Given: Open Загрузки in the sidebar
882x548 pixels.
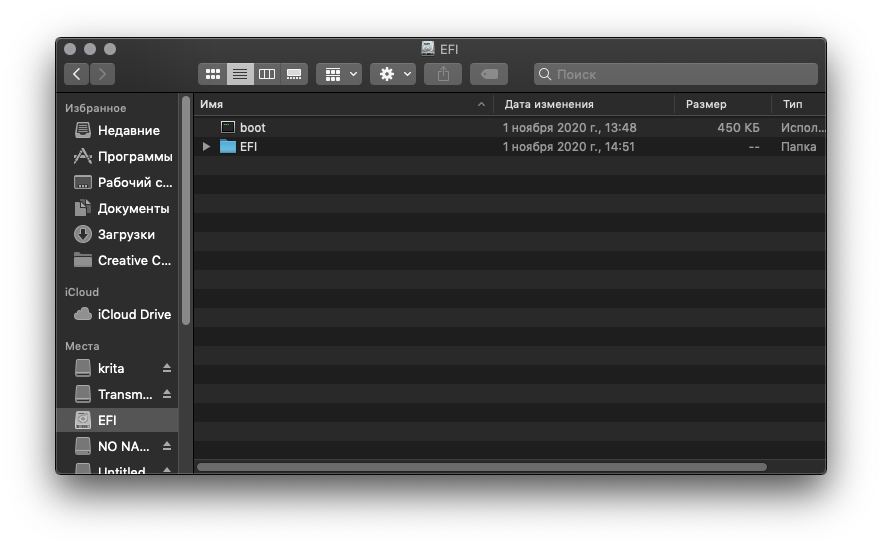Looking at the screenshot, I should pos(118,235).
